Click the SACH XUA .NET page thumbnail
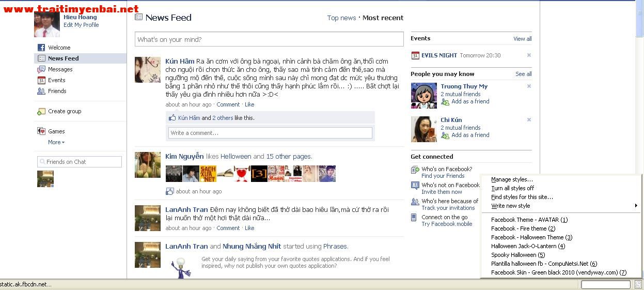 (207, 174)
